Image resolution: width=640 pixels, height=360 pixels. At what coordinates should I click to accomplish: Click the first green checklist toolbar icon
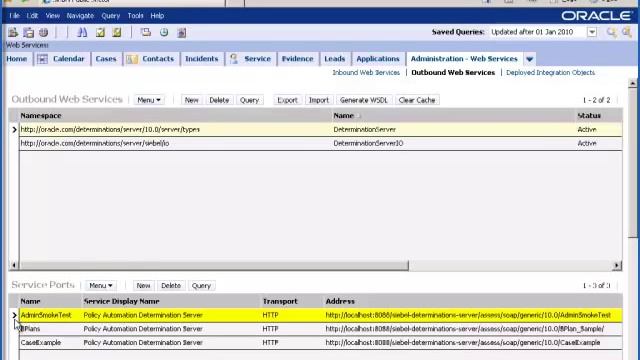pos(100,32)
